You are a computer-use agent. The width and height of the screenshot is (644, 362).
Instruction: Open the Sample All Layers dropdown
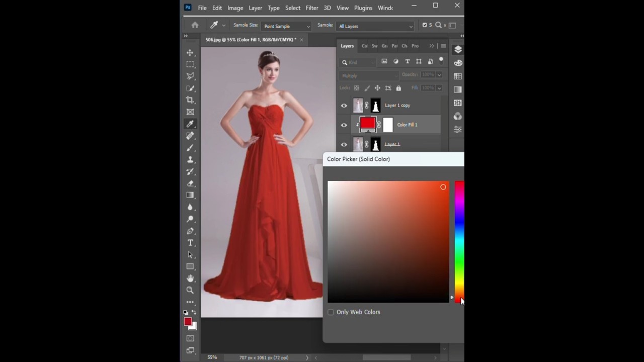coord(375,26)
